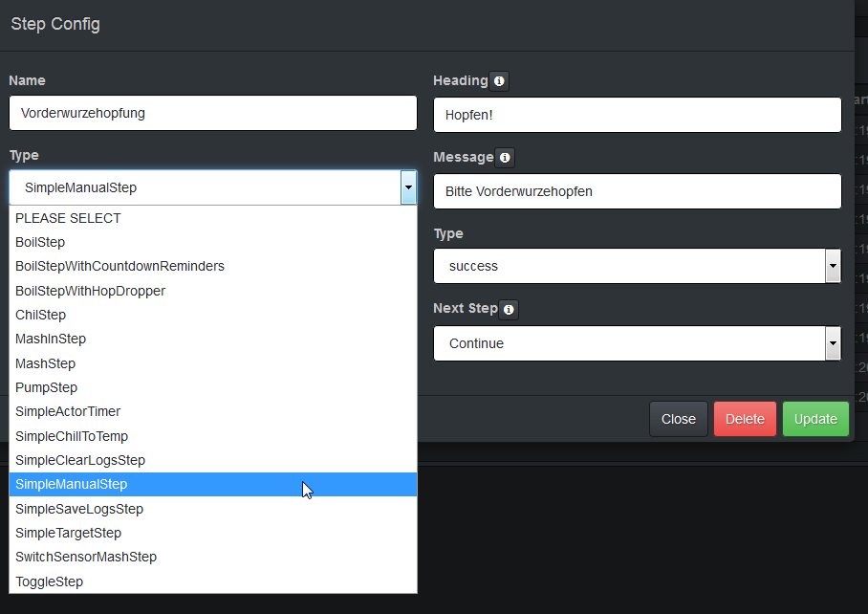Choose BoilStepWithHopDropper option

(90, 291)
